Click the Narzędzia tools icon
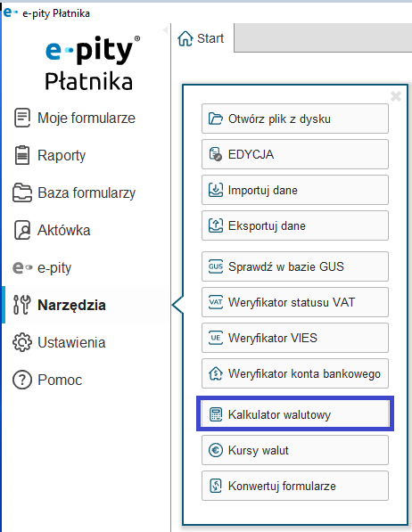This screenshot has height=532, width=412. pos(21,305)
